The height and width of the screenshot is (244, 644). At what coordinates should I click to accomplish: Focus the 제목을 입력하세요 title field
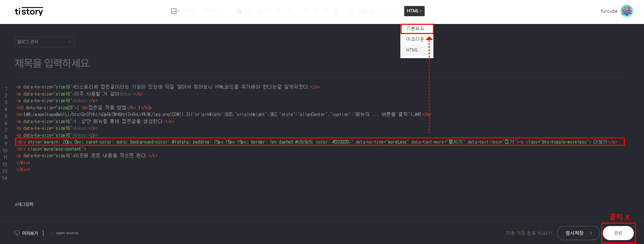[52, 63]
